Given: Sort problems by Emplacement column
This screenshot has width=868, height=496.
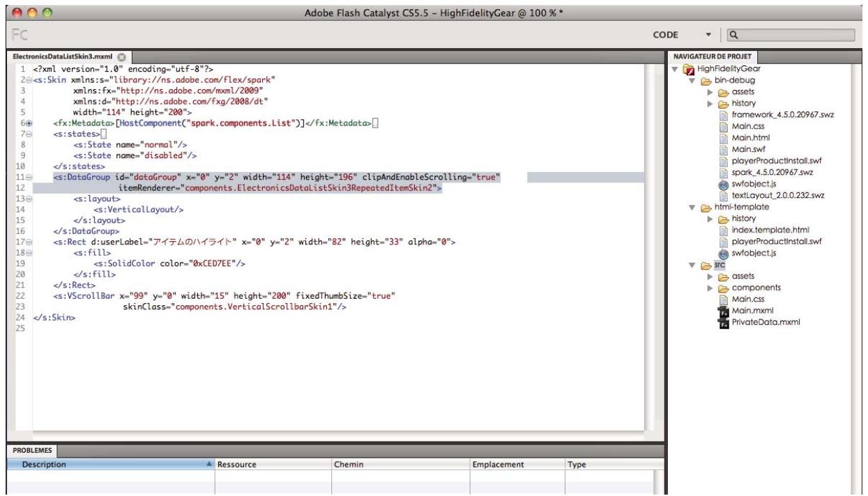Looking at the screenshot, I should pos(517,463).
